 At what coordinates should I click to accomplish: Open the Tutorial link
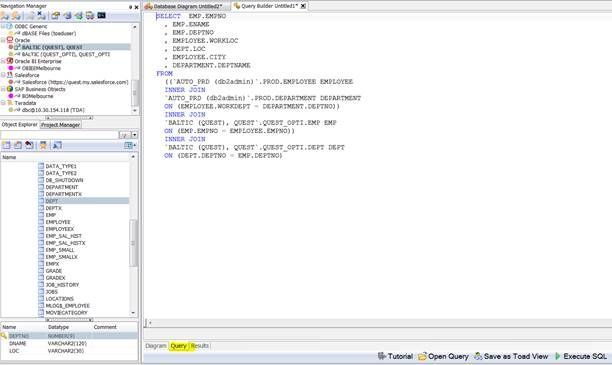coord(395,356)
